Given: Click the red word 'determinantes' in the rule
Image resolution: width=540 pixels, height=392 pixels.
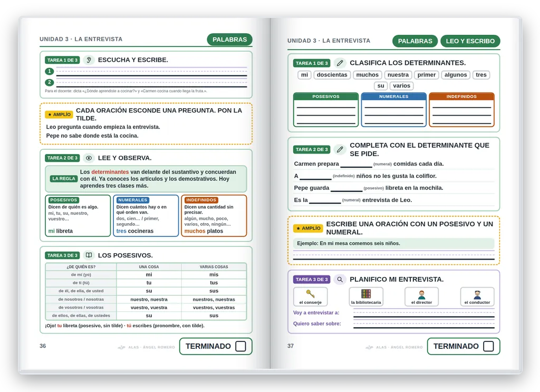Looking at the screenshot, I should pos(110,172).
